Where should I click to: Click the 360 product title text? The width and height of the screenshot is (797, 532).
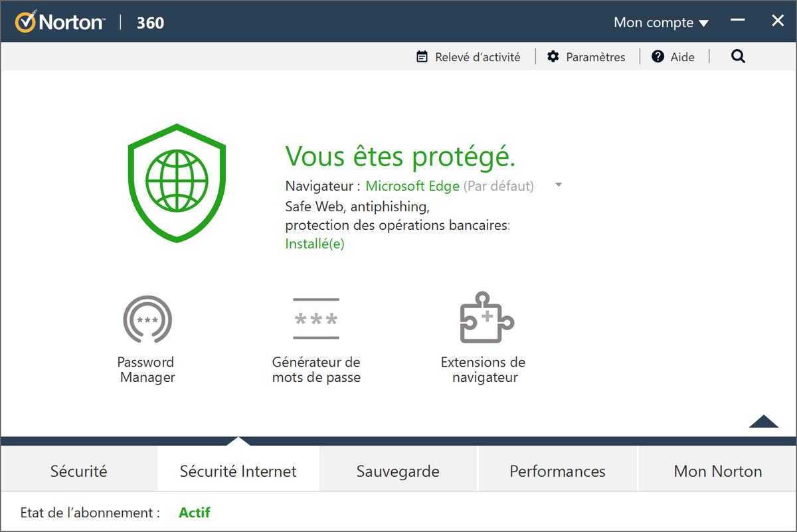(150, 23)
